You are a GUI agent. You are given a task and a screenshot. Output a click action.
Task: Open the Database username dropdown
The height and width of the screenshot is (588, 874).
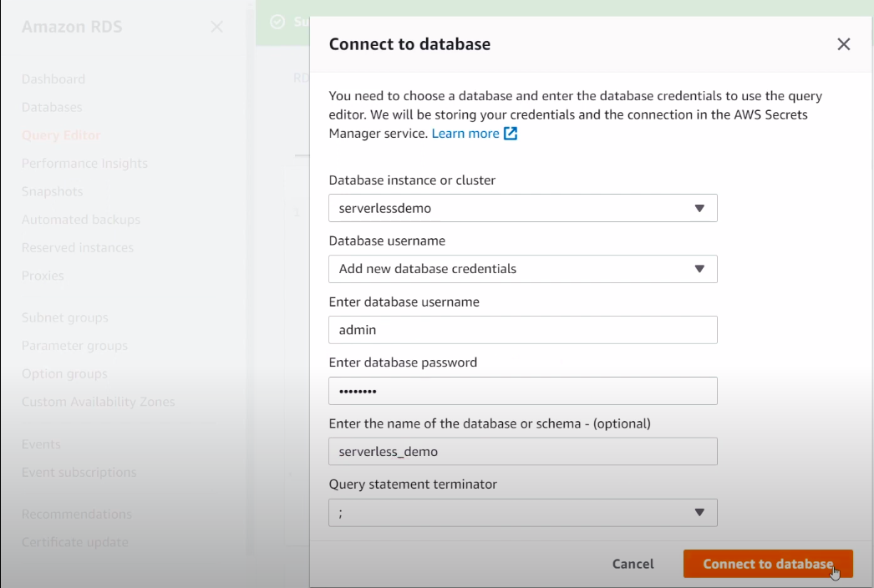[522, 269]
